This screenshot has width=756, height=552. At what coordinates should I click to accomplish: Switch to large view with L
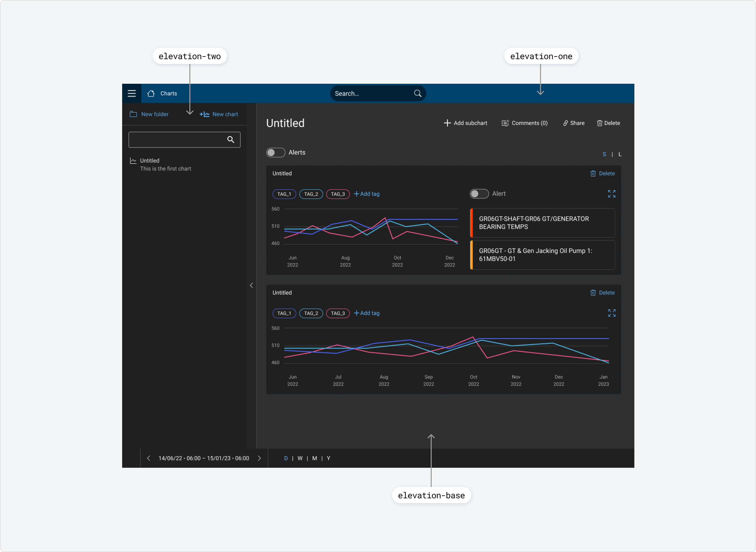pos(620,154)
